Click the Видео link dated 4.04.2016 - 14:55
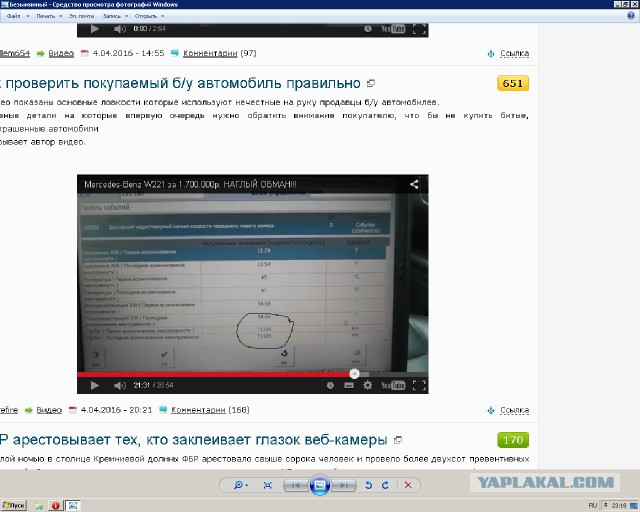This screenshot has width=640, height=512. 61,53
